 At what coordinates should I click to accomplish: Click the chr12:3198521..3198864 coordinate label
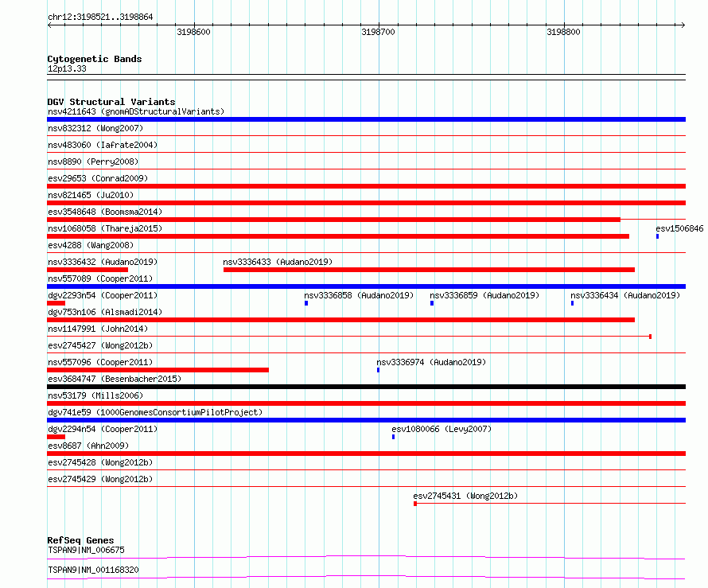100,17
